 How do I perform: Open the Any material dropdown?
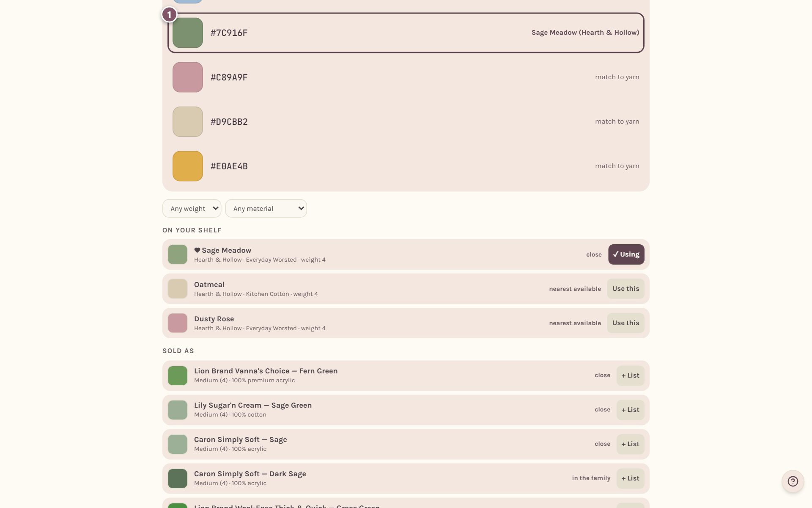pyautogui.click(x=266, y=208)
